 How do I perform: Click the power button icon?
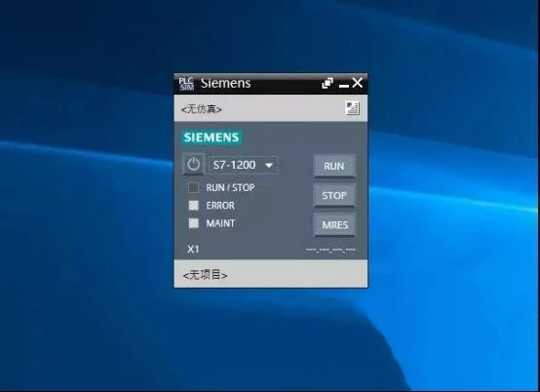click(194, 164)
